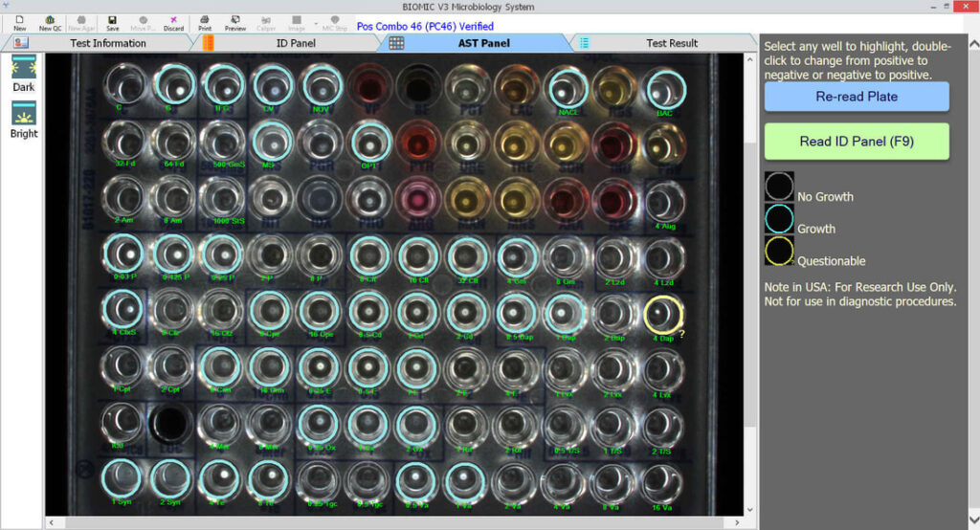The height and width of the screenshot is (530, 980).
Task: Select the 1 Rif well
Action: click(466, 427)
